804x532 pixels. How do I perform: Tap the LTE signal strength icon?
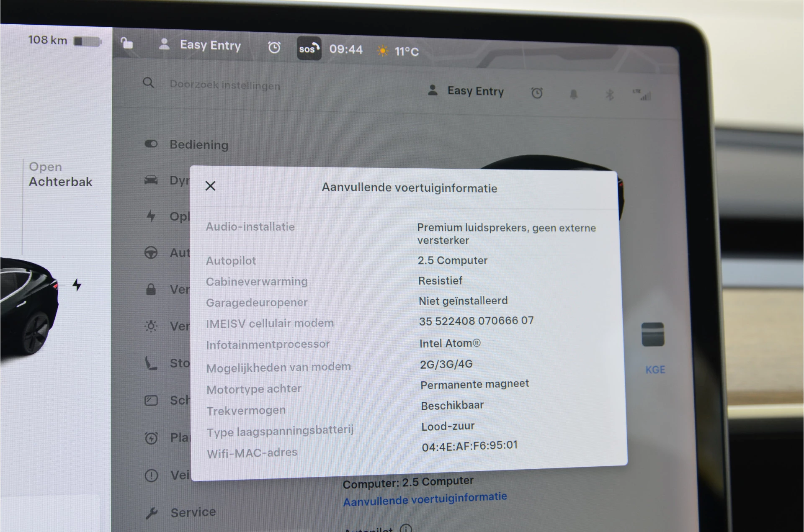tap(642, 95)
